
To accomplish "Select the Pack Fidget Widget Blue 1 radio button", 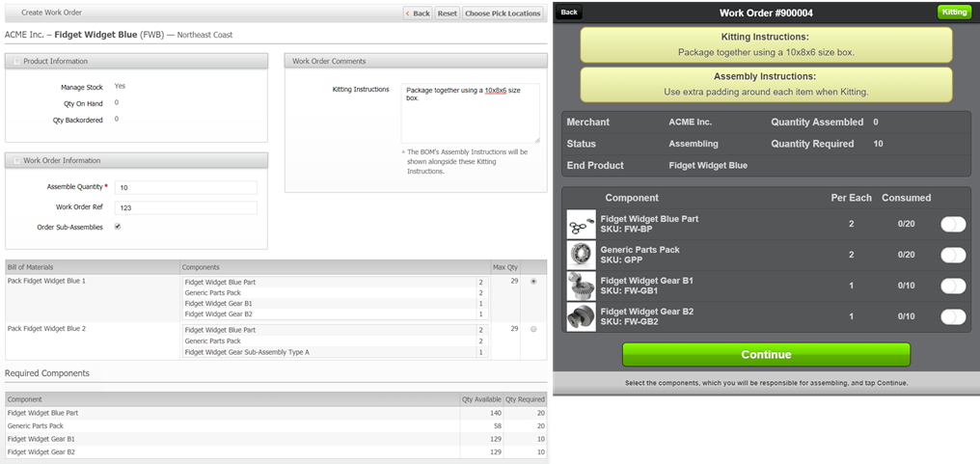I will coord(533,282).
